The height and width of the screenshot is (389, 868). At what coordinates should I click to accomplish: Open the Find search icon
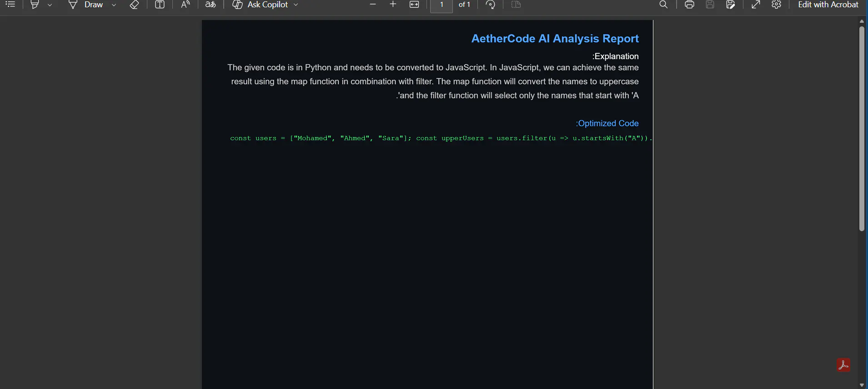point(663,5)
